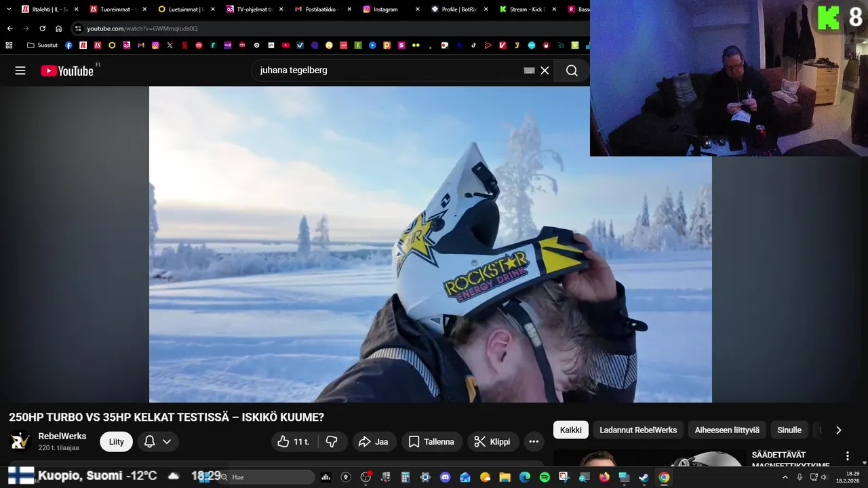
Task: Open the on-screen keyboard icon in search box
Action: pos(530,70)
